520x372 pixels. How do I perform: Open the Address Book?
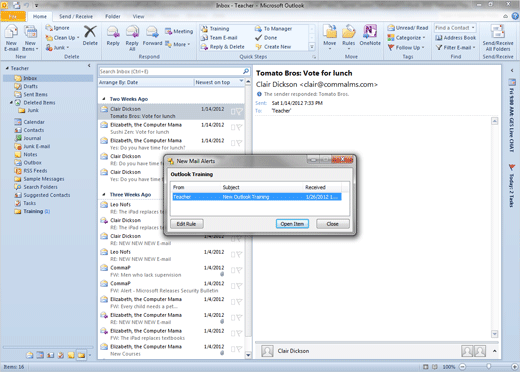pyautogui.click(x=456, y=38)
